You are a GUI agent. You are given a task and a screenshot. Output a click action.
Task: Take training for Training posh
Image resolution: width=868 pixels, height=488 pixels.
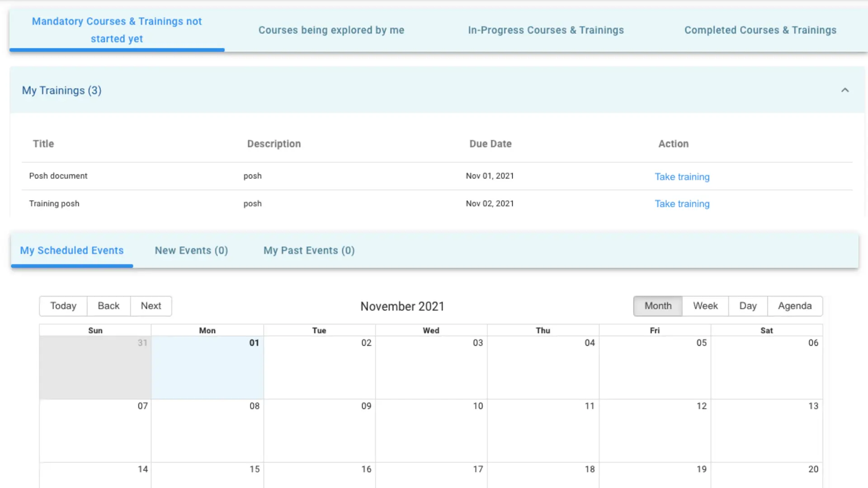[x=682, y=204]
